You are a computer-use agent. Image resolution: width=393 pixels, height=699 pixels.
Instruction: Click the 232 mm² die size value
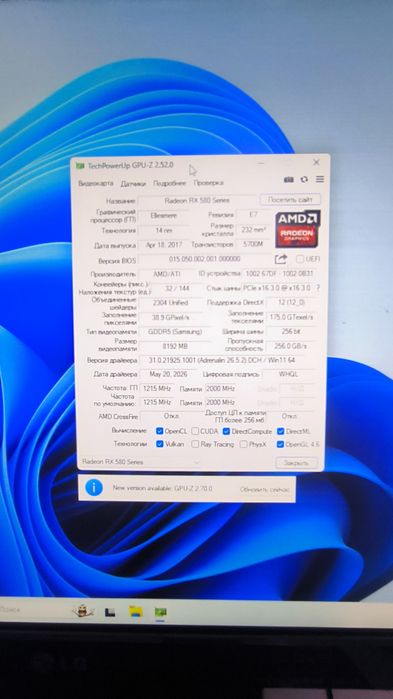pyautogui.click(x=253, y=230)
